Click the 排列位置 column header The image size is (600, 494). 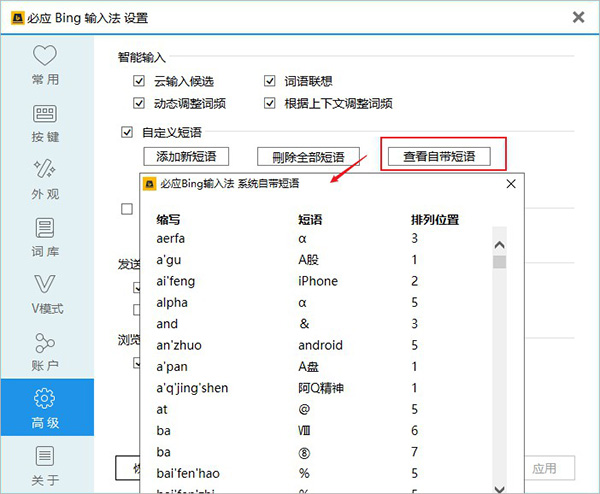click(435, 220)
